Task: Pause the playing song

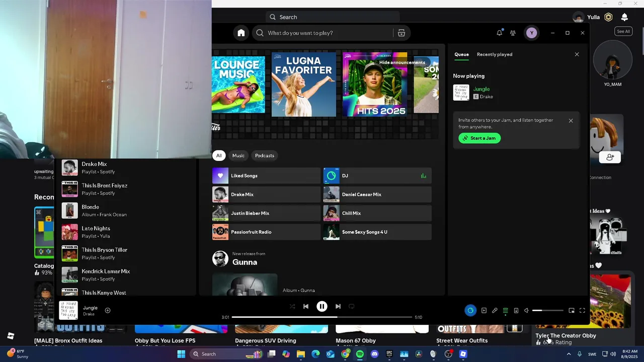Action: click(321, 306)
